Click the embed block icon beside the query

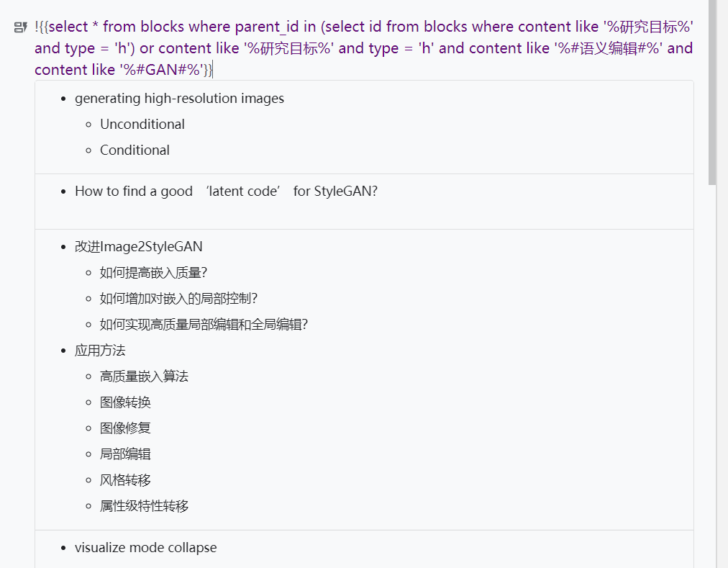[x=20, y=28]
